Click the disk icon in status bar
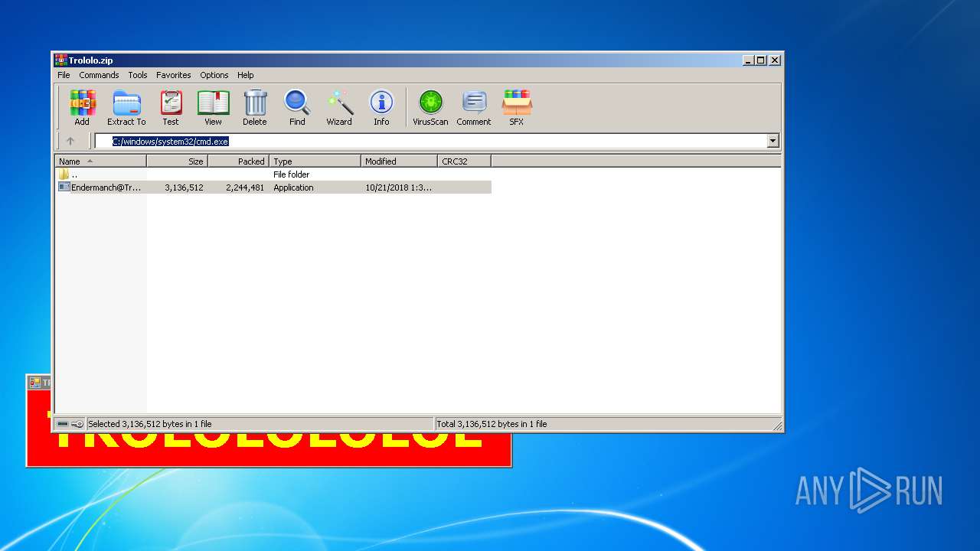Image resolution: width=980 pixels, height=551 pixels. coord(63,424)
